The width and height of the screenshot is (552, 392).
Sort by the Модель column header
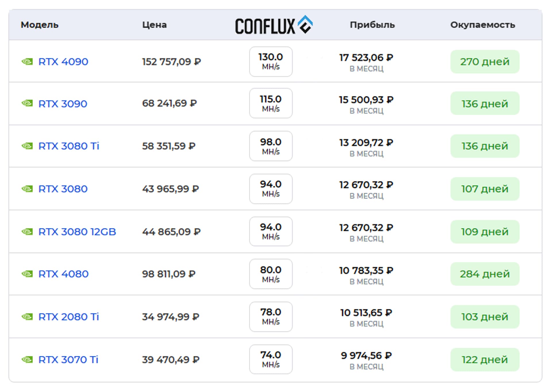[39, 25]
